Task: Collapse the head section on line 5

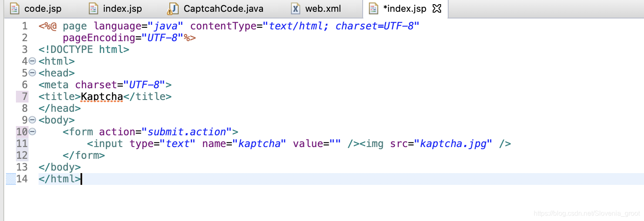Action: 32,73
